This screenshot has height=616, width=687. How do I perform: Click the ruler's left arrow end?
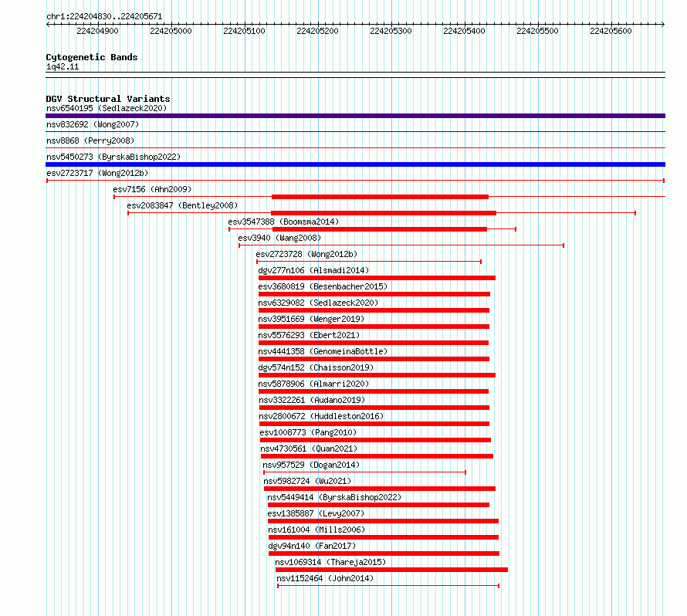(48, 25)
